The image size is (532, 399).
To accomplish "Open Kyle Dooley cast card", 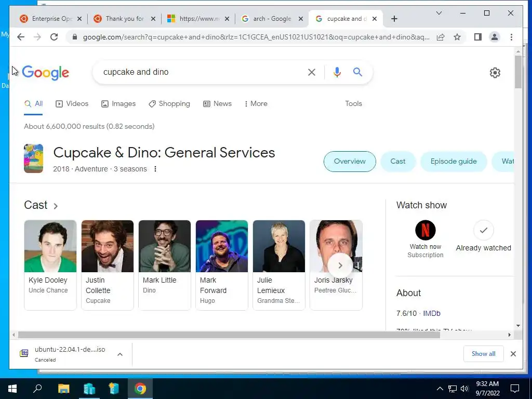I will click(x=50, y=265).
